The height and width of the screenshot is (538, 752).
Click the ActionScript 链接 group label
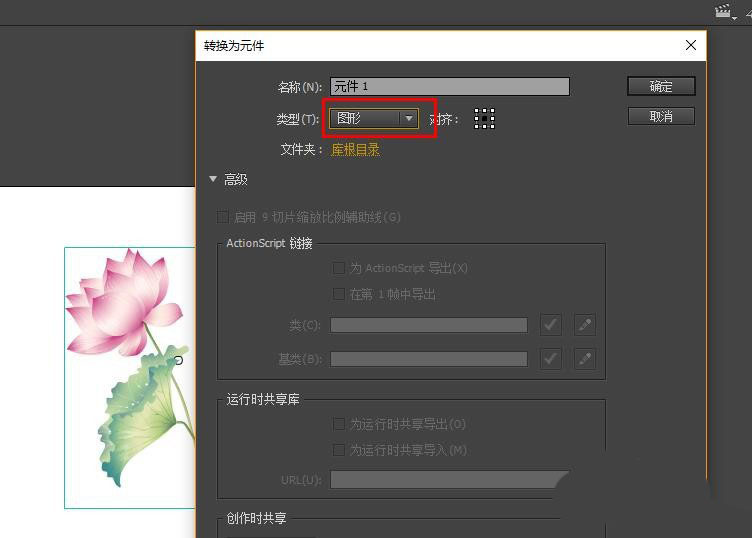(x=269, y=244)
